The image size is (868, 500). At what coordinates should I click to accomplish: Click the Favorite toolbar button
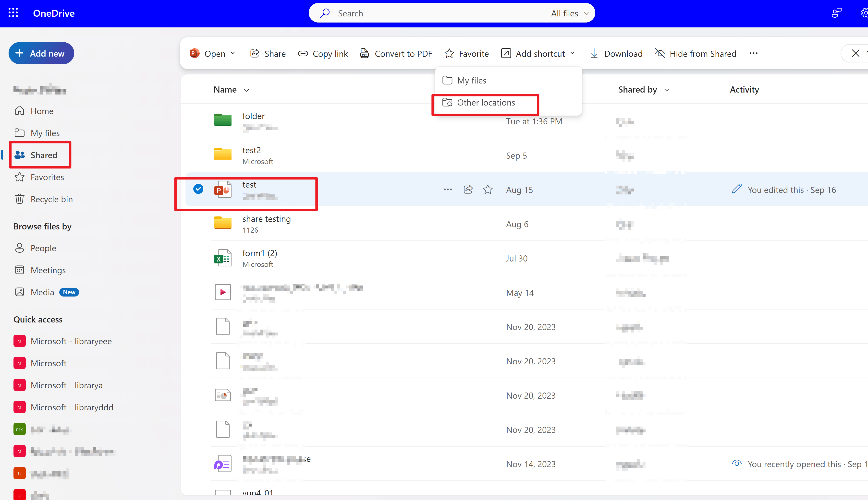tap(466, 54)
